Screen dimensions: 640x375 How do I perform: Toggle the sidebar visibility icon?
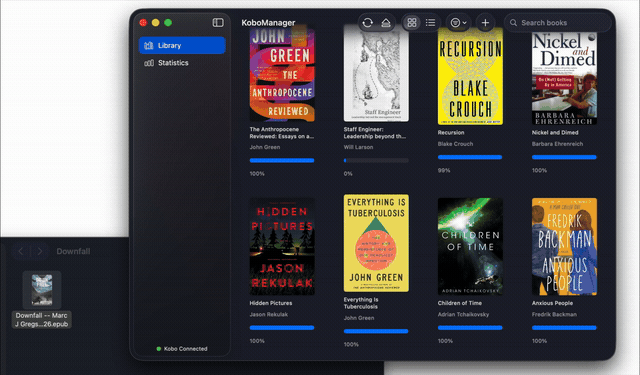[x=218, y=22]
